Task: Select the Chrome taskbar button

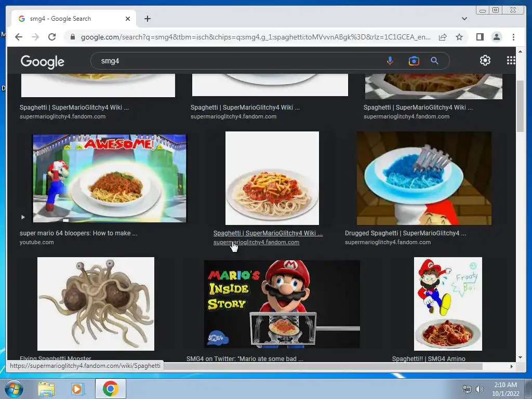Action: click(110, 389)
